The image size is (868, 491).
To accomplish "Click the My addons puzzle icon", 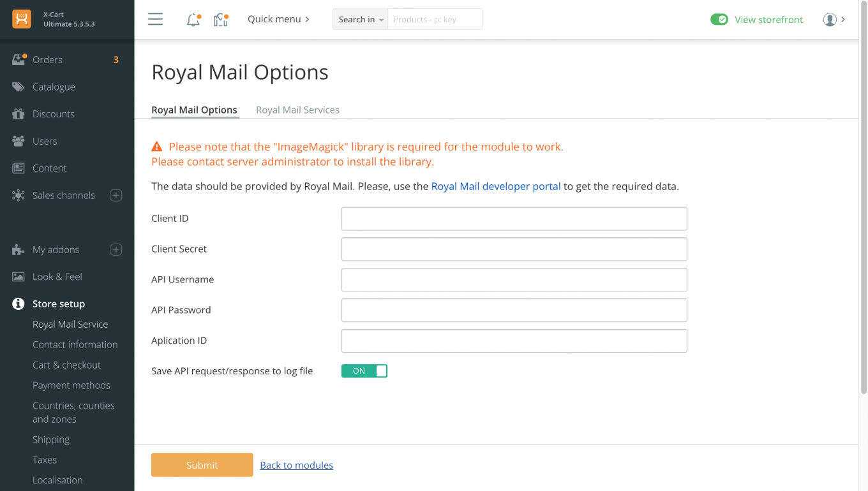I will tap(19, 250).
